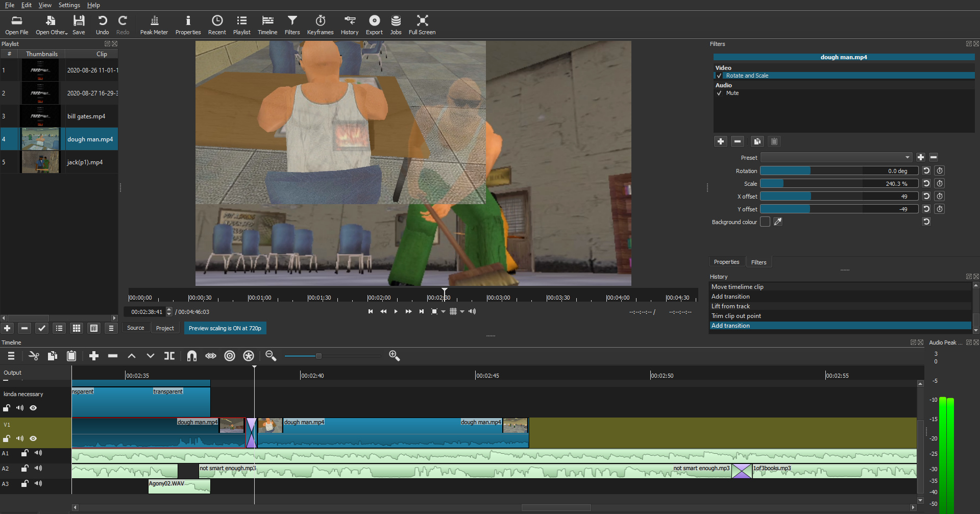Overwrite clip onto the timeline track

[150, 356]
